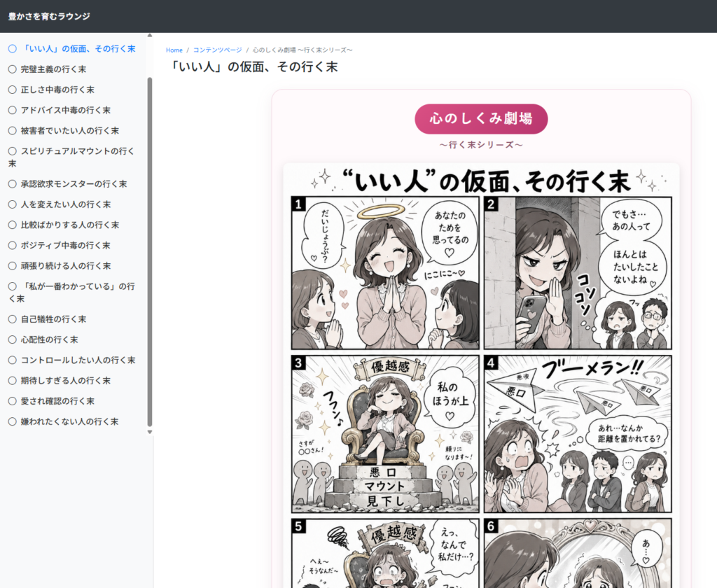Select the circle beside ポジティブ中毒の行く末
Screen dimensions: 717x588
pos(13,246)
